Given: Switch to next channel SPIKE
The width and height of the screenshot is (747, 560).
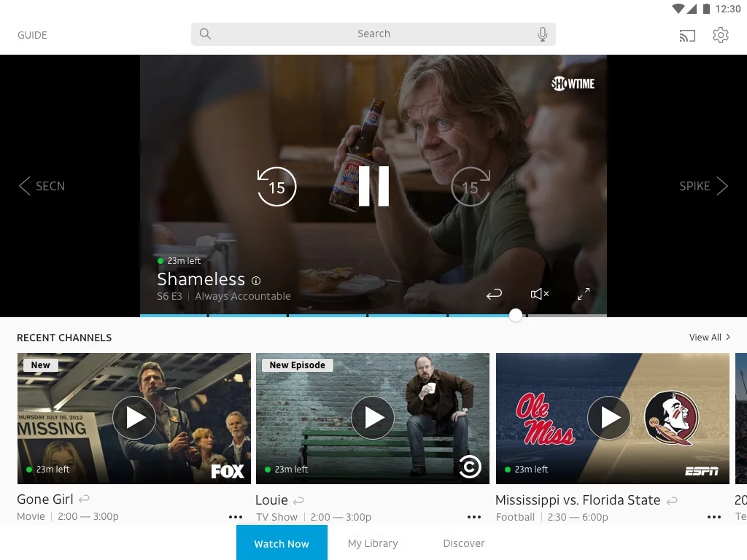Looking at the screenshot, I should coord(704,186).
